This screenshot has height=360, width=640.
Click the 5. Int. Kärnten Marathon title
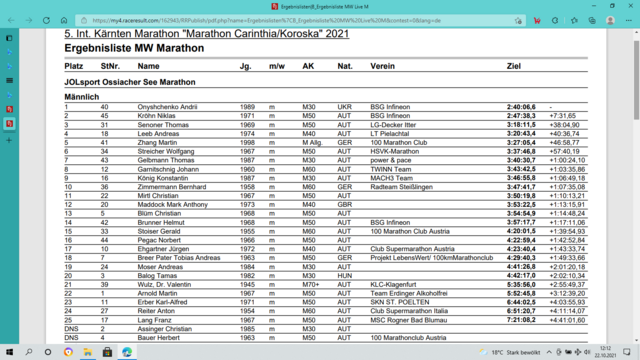[207, 33]
